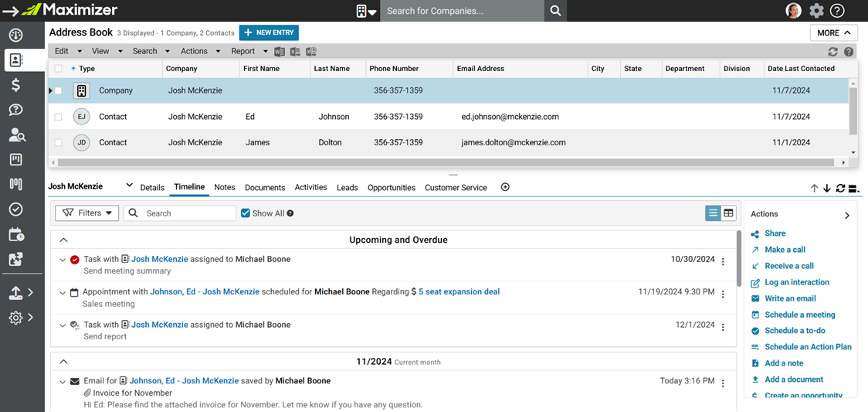This screenshot has width=868, height=412.
Task: Select ed.johnson@mckenzie.com email cell
Action: (510, 116)
